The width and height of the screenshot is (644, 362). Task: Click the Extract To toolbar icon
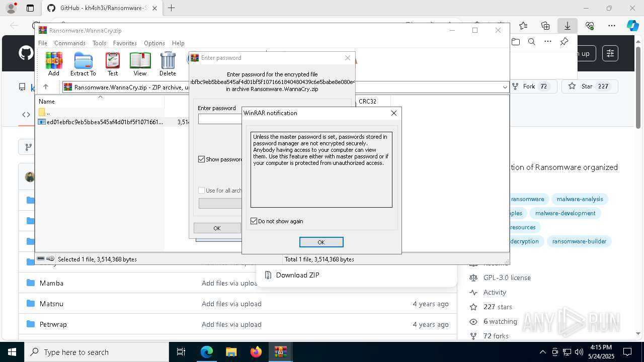coord(83,64)
